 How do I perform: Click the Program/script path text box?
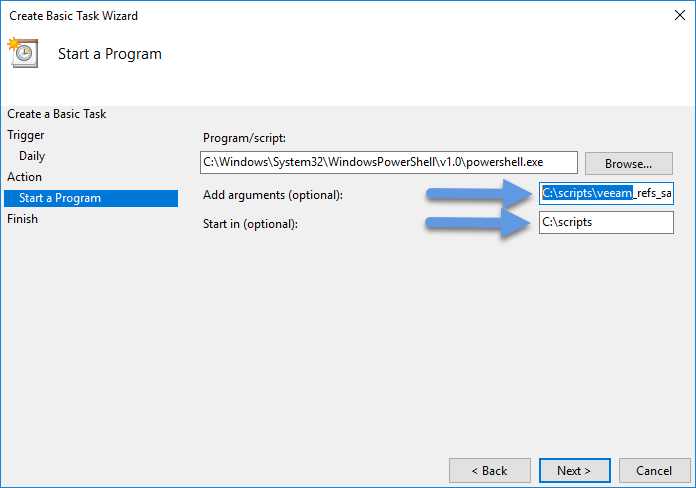(x=389, y=163)
